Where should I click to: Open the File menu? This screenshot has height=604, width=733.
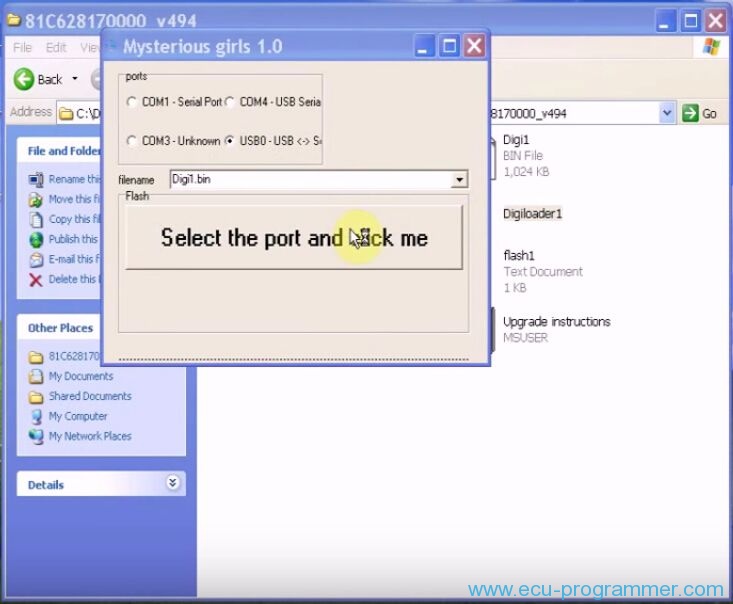(x=22, y=48)
